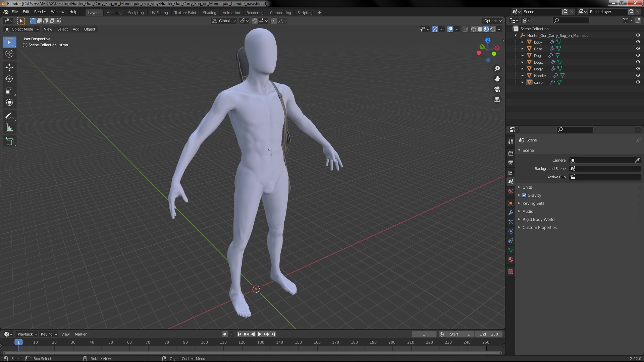Open the Render menu
The height and width of the screenshot is (362, 644).
coord(40,12)
